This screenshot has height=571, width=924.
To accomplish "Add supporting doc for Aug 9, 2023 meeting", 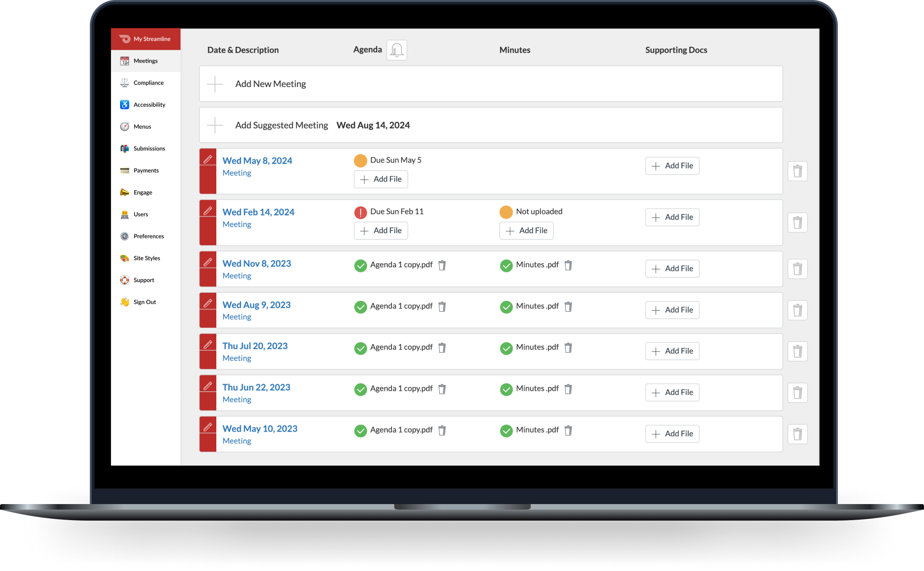I will 672,310.
